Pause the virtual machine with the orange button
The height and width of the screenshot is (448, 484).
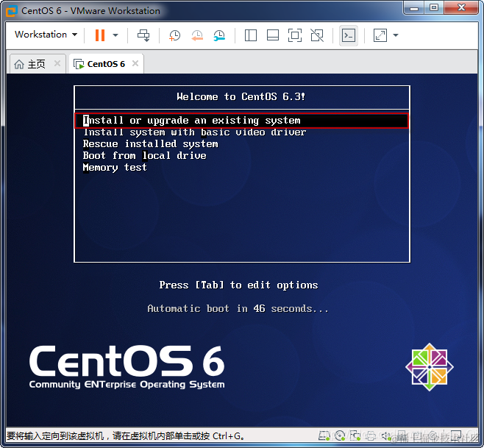pyautogui.click(x=100, y=35)
